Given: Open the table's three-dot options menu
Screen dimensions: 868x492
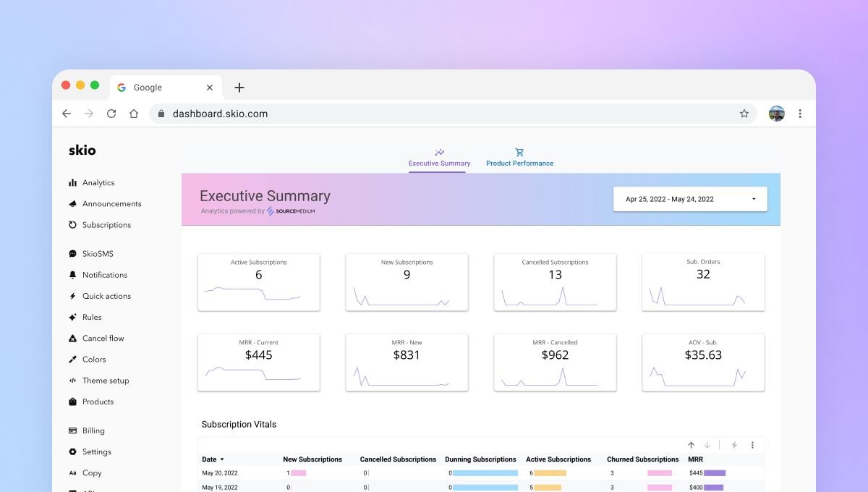Looking at the screenshot, I should (x=752, y=445).
